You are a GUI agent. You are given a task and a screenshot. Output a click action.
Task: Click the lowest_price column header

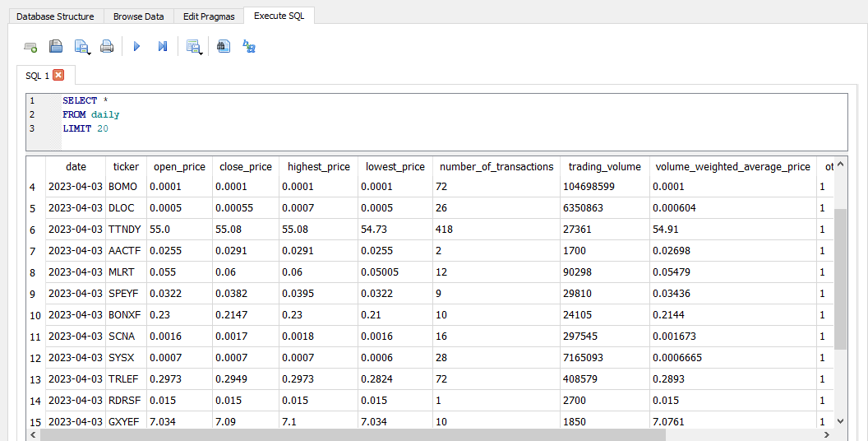point(395,166)
